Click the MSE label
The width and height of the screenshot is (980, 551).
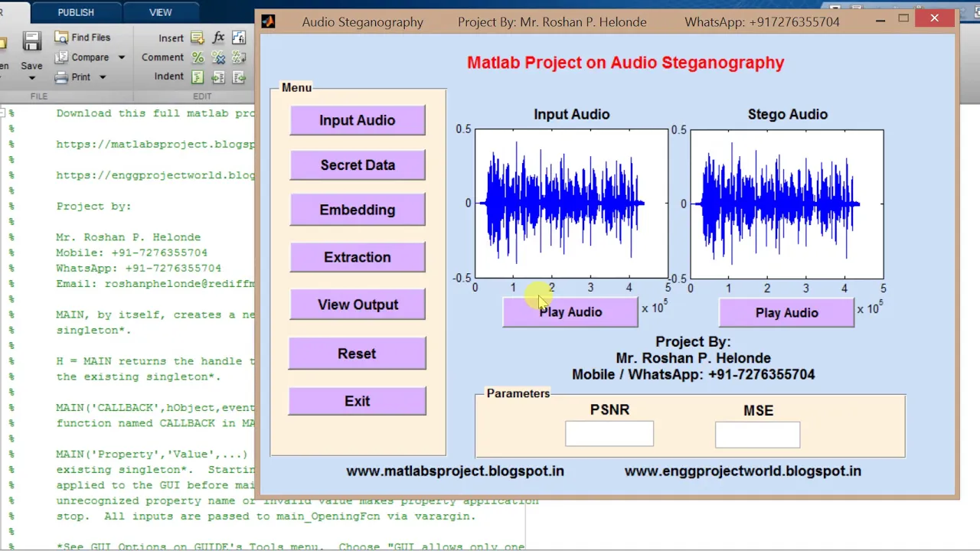point(759,411)
